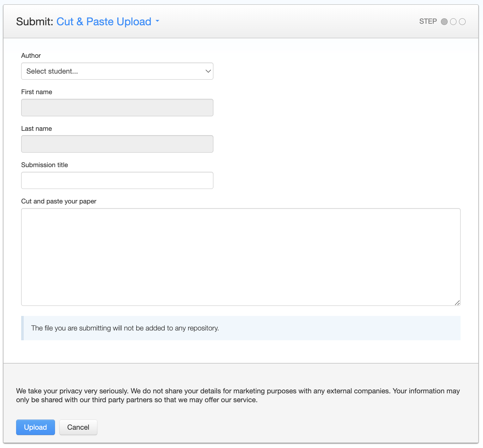Click the first filled step indicator circle
This screenshot has height=448, width=483.
444,21
